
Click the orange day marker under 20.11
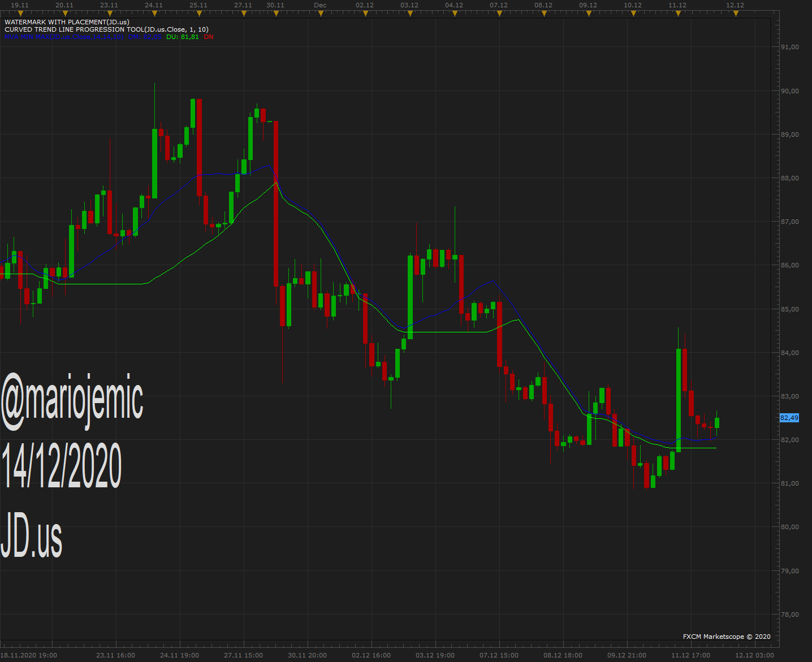65,14
